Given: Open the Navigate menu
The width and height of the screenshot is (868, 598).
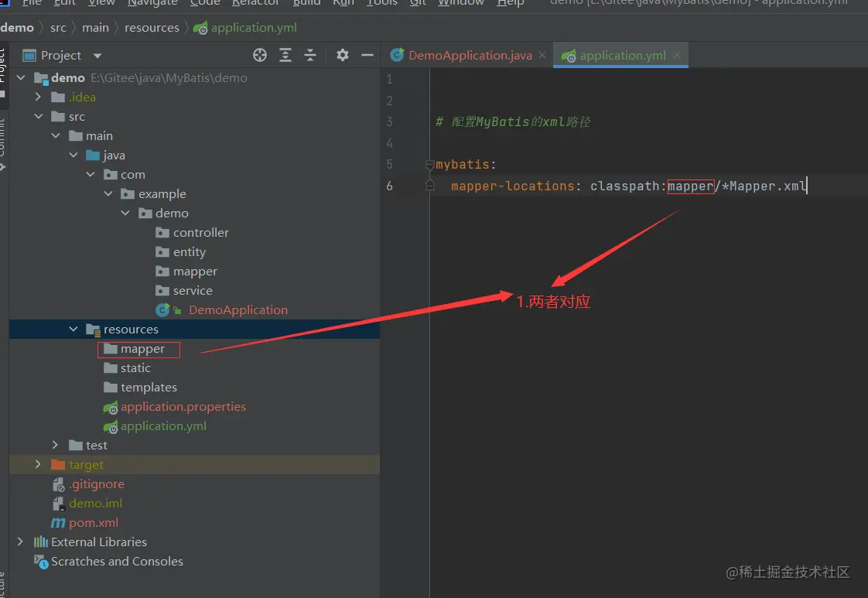Looking at the screenshot, I should 152,3.
